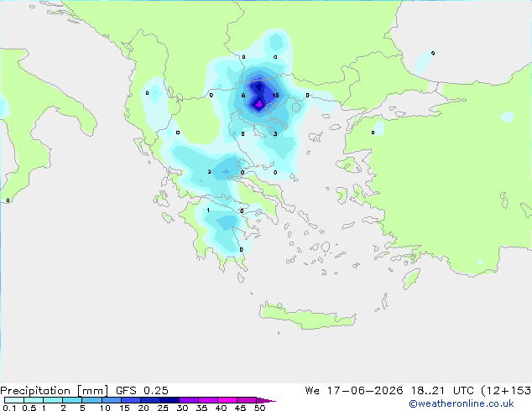The height and width of the screenshot is (411, 532).
Task: Click the 25–30 mm dark blue swatch
Action: pos(170,400)
